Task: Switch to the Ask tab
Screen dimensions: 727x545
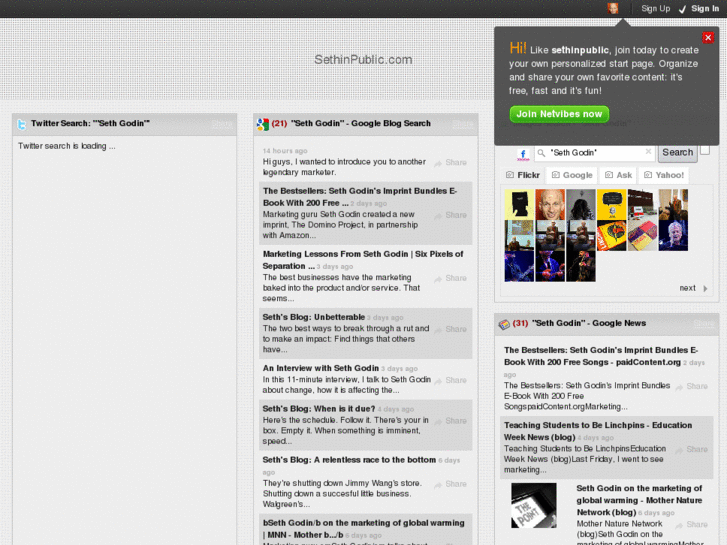Action: pyautogui.click(x=619, y=175)
